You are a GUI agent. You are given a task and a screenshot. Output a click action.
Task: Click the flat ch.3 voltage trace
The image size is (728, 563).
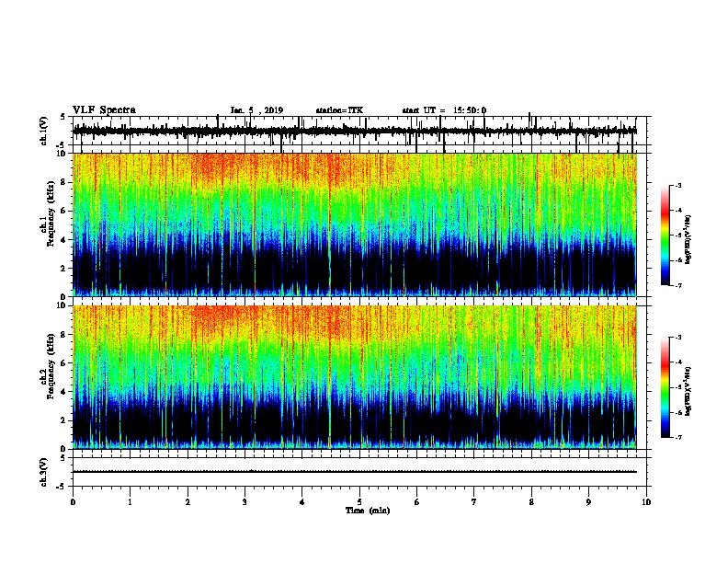point(355,472)
